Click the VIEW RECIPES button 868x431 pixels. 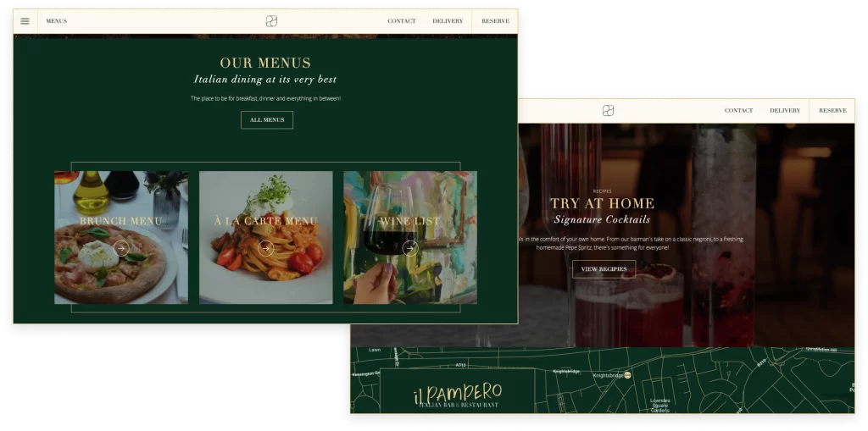pos(604,269)
